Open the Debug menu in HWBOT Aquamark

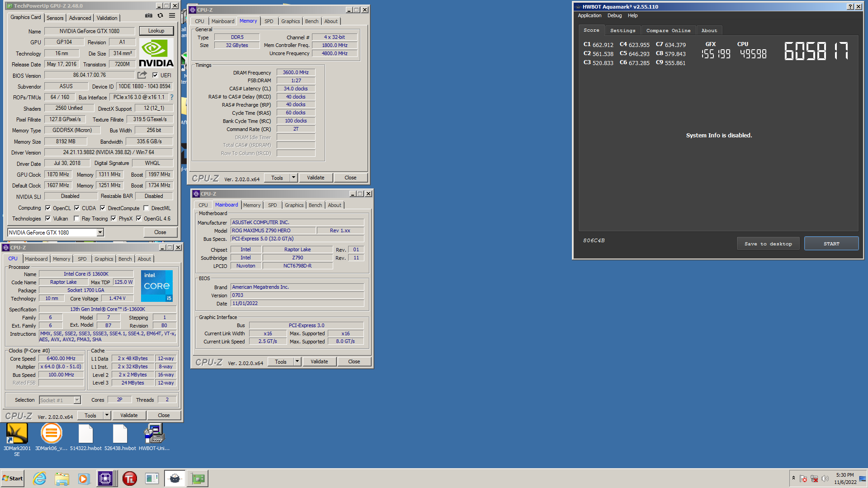pos(614,15)
